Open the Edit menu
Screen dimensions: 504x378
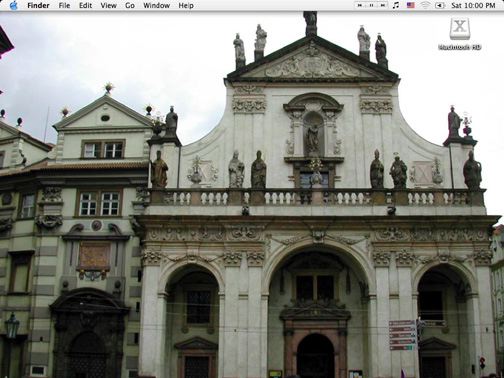(85, 5)
